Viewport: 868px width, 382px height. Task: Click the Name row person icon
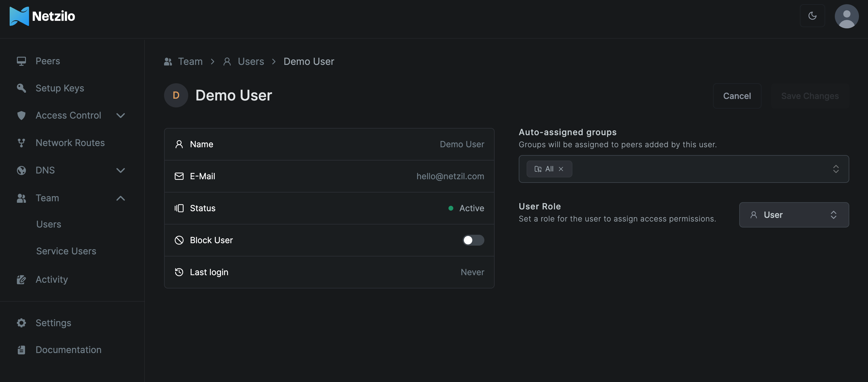[179, 144]
